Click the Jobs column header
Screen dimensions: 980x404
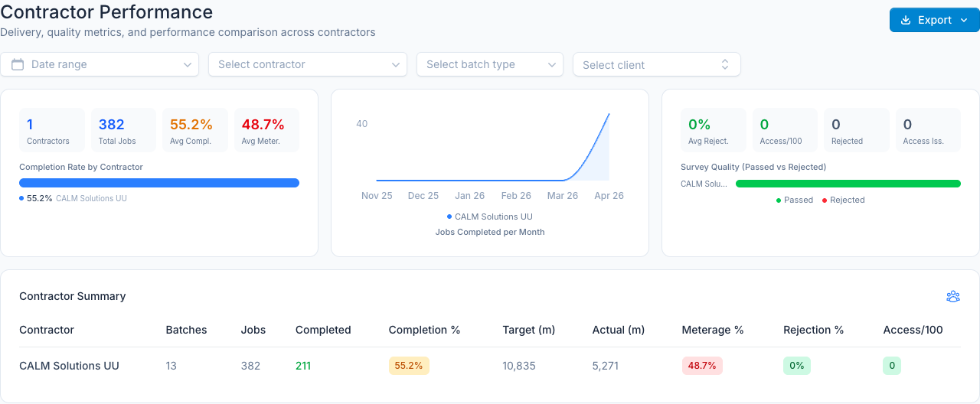coord(253,330)
